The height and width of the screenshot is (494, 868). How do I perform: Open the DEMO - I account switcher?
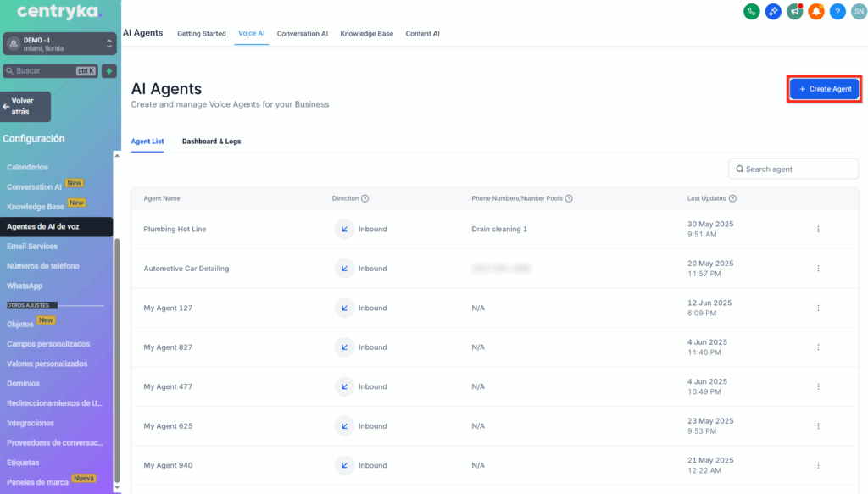pos(59,43)
